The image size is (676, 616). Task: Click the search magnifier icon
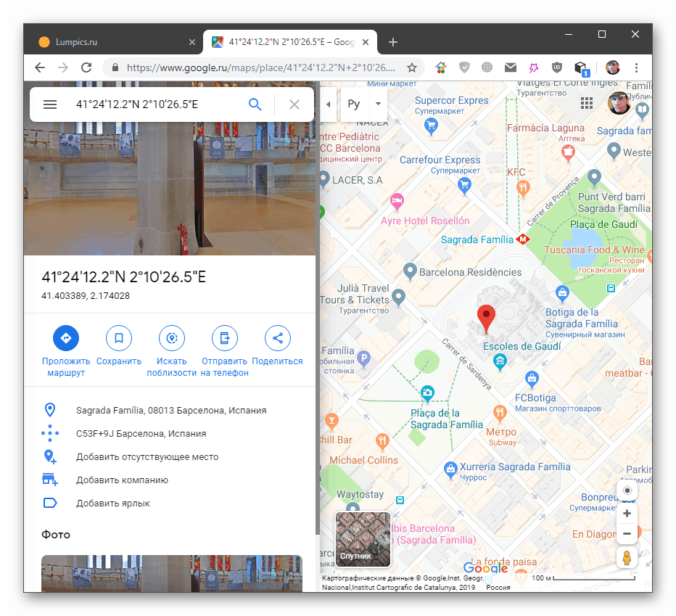[255, 104]
